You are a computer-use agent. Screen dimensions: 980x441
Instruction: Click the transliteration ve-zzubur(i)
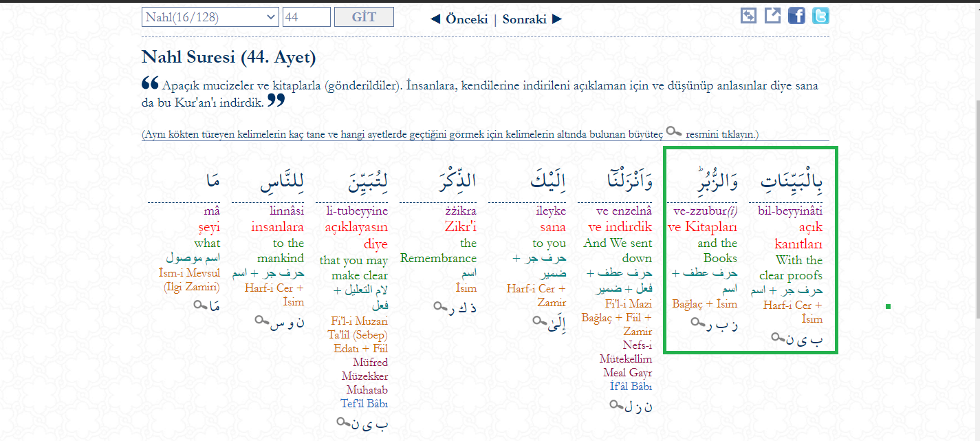pos(706,211)
